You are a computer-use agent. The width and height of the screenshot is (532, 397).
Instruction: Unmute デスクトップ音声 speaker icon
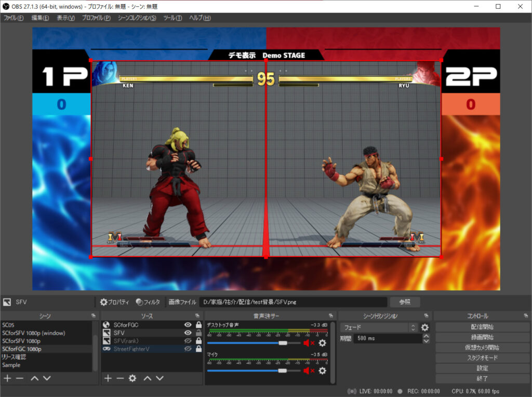(309, 343)
